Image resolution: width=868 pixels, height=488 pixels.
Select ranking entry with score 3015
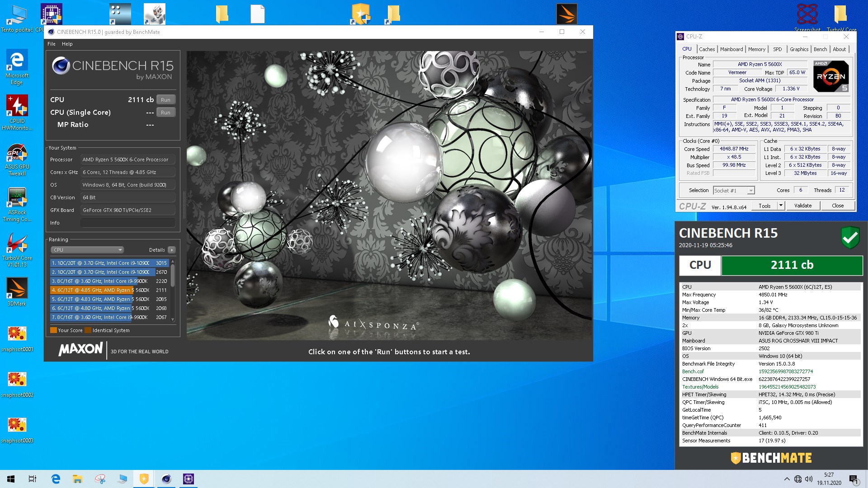point(109,263)
